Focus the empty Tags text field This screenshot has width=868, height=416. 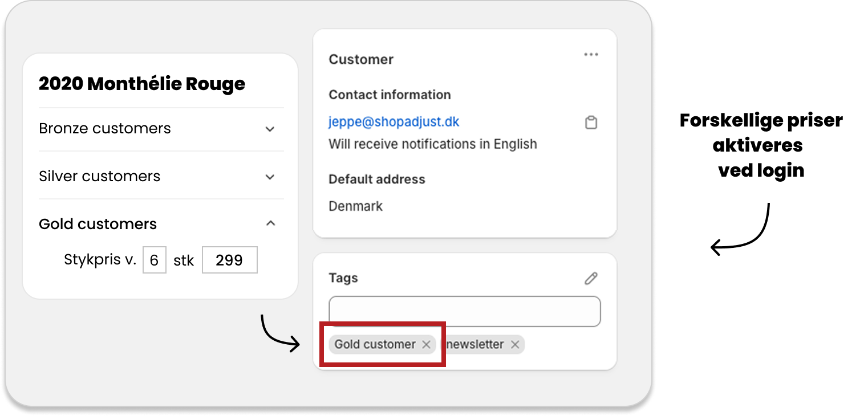[464, 311]
